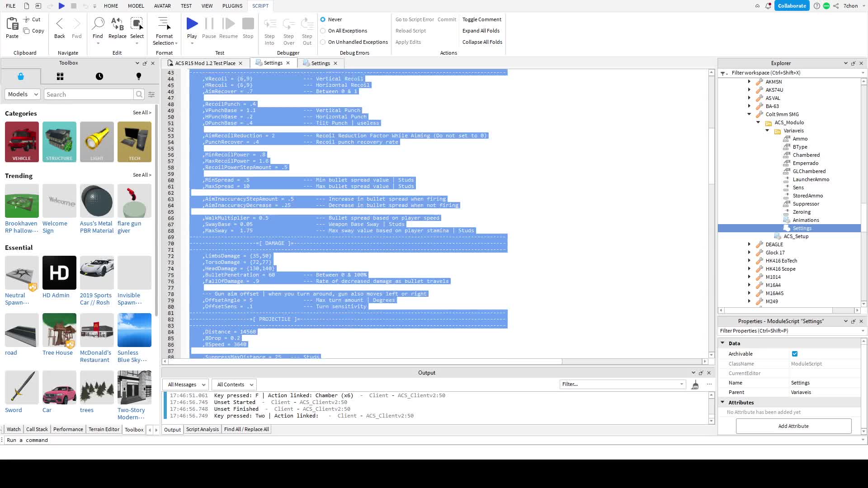868x488 pixels.
Task: Open the Toolbox Marketplace shopping bag tab
Action: (x=21, y=76)
